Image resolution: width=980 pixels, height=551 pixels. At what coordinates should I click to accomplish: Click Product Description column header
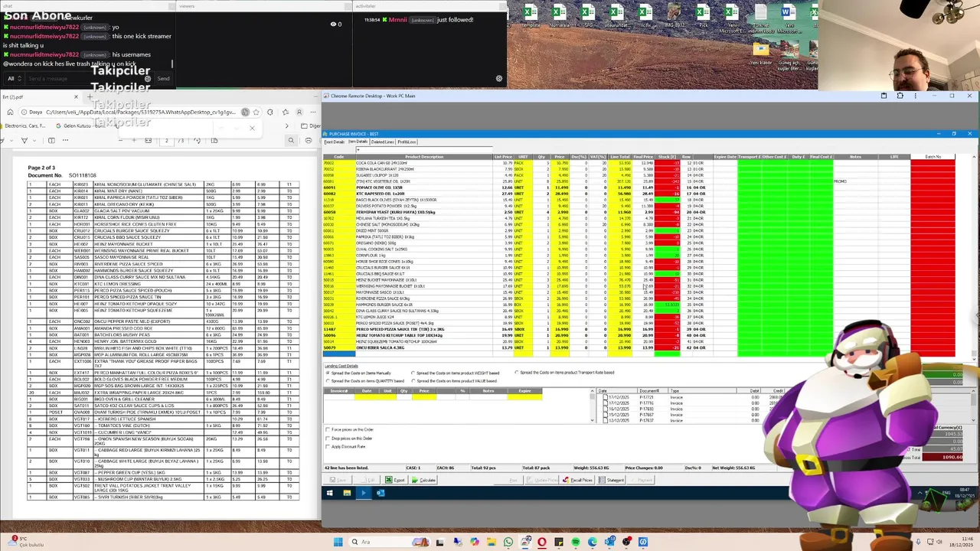click(x=423, y=157)
